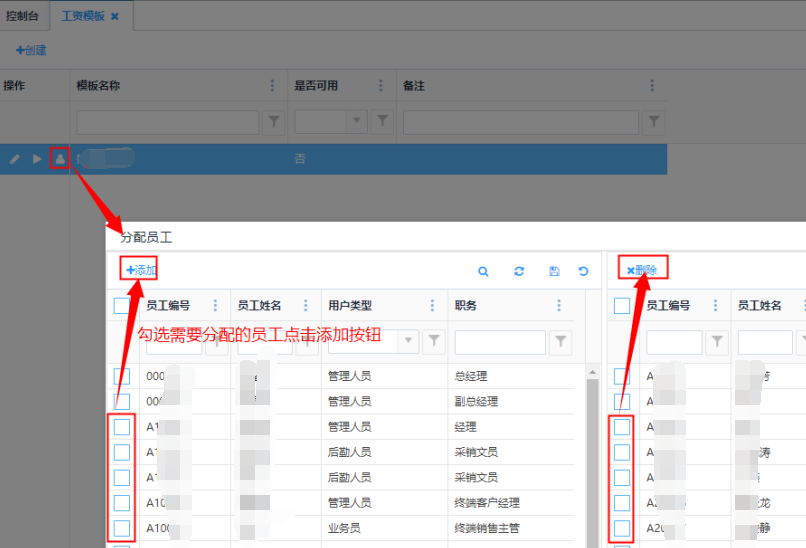
Task: Click the undo reset icon in the employee panel
Action: pos(583,271)
